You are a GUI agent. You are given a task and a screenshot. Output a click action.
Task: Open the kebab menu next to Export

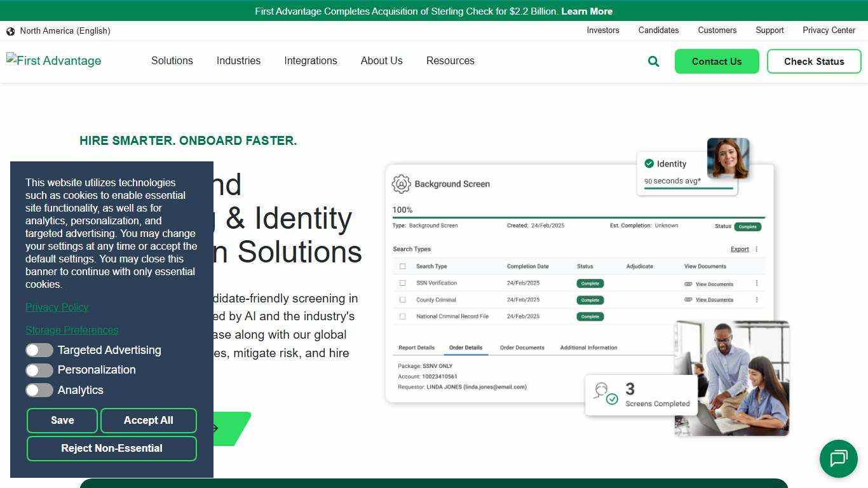pyautogui.click(x=756, y=249)
